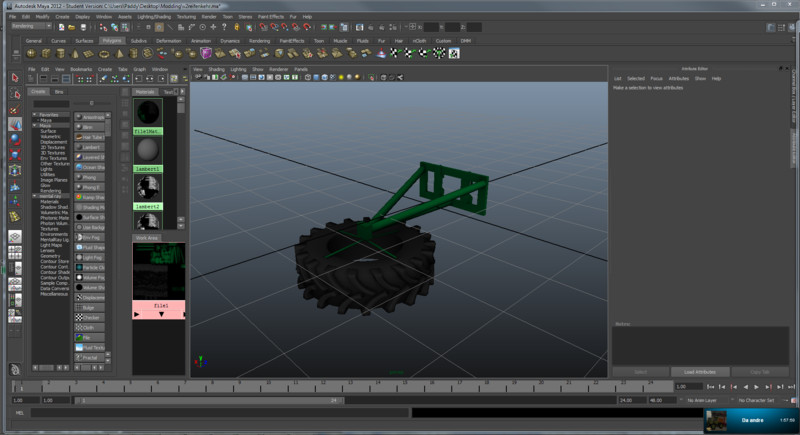Toggle Select by Object Type mode
The width and height of the screenshot is (800, 435).
pyautogui.click(x=114, y=27)
